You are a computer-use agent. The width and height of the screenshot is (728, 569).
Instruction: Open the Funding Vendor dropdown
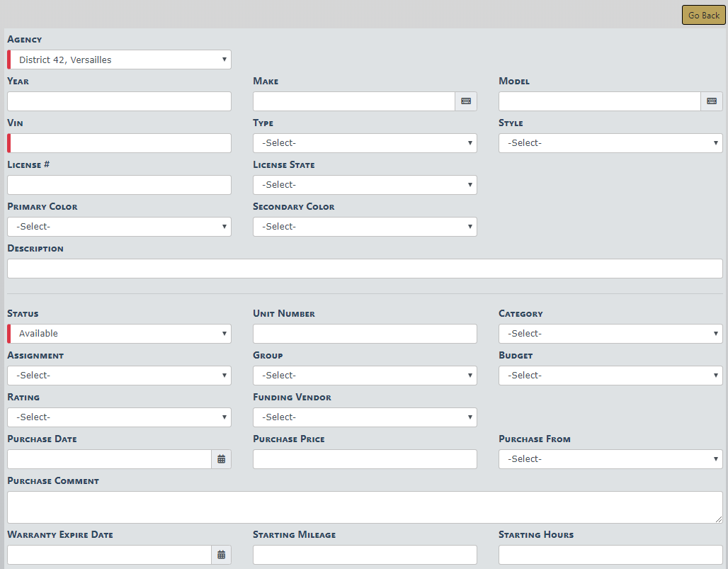[x=365, y=417]
